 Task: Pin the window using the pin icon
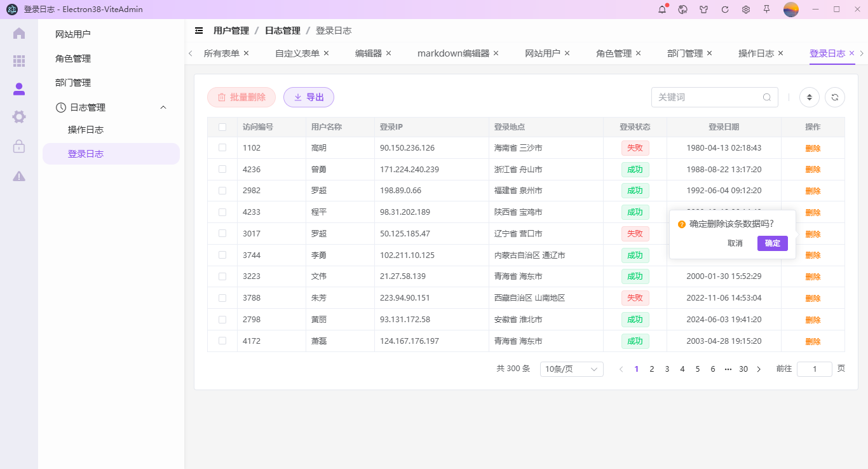tap(767, 10)
